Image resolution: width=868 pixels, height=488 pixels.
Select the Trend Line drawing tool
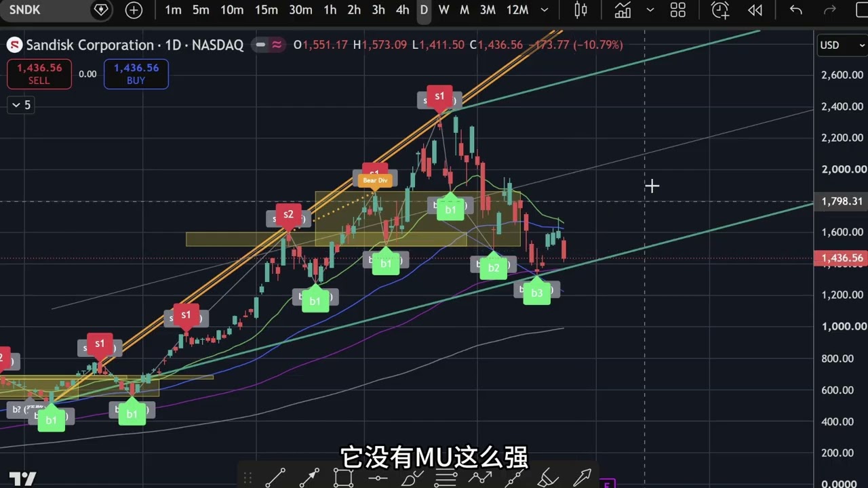tap(275, 477)
